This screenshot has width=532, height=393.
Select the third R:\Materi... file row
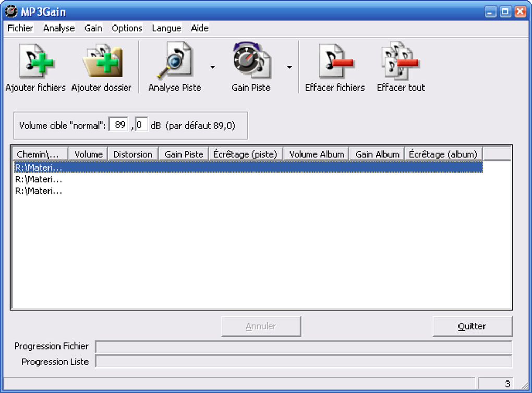[x=248, y=191]
